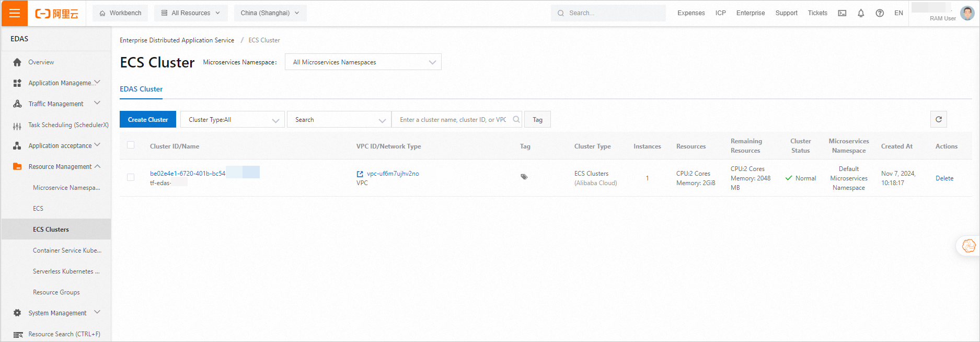Open vpc-uf6m7ujhv2no link

(393, 174)
